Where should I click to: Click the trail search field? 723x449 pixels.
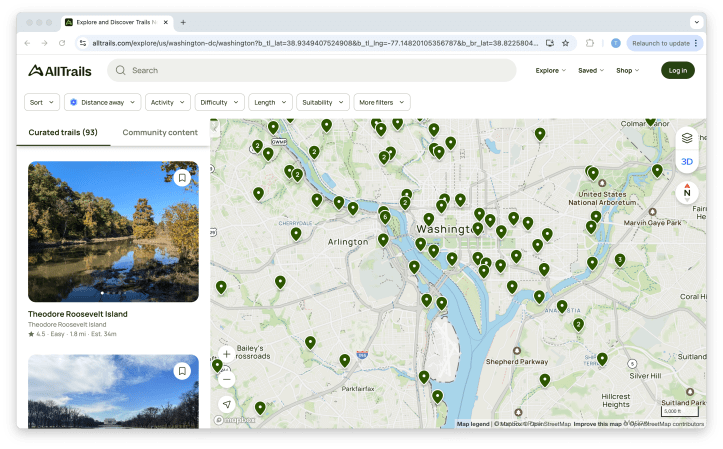pyautogui.click(x=320, y=70)
